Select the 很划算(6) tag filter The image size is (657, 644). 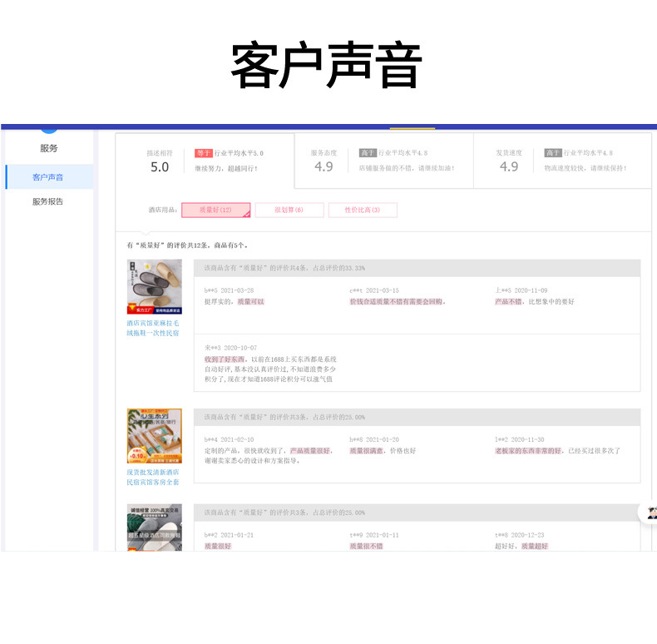pyautogui.click(x=289, y=210)
